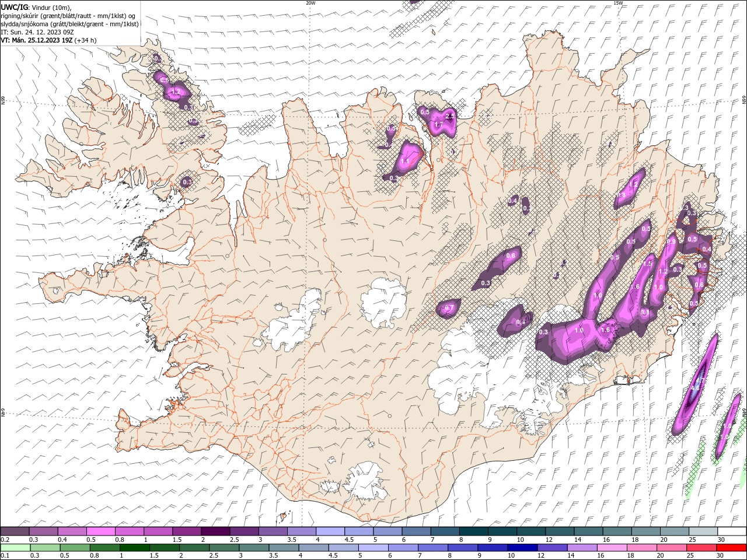The width and height of the screenshot is (747, 560).
Task: Click the "VT: Mán. 25.12.2023 19Z" valid time line
Action: pos(36,40)
